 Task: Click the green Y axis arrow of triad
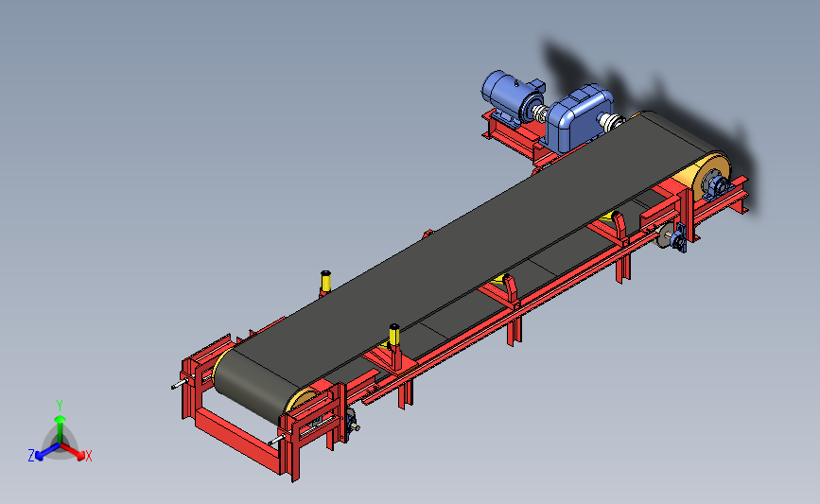point(61,427)
